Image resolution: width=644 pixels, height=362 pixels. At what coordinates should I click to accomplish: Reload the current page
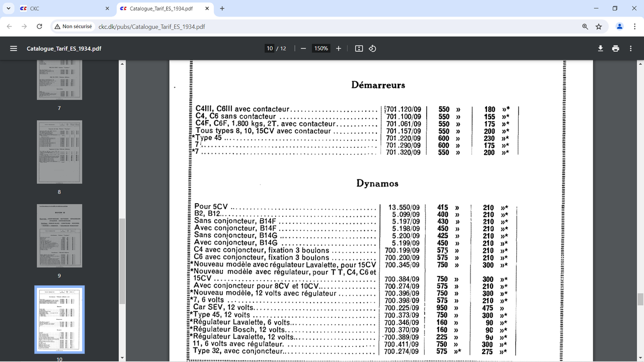click(x=38, y=27)
